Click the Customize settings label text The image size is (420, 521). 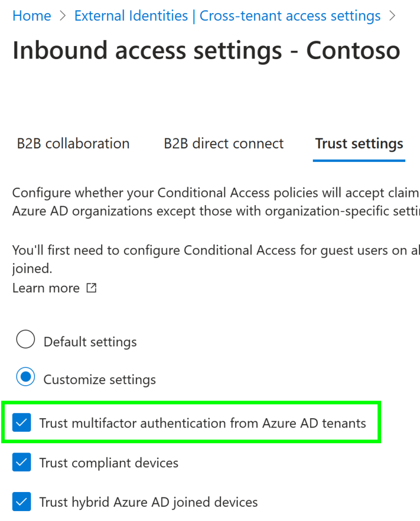pos(98,379)
